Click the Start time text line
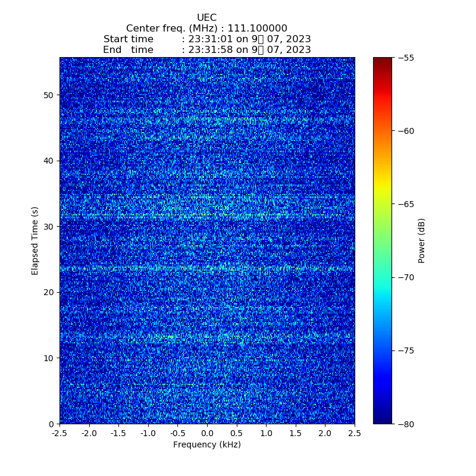Image resolution: width=476 pixels, height=476 pixels. point(206,39)
